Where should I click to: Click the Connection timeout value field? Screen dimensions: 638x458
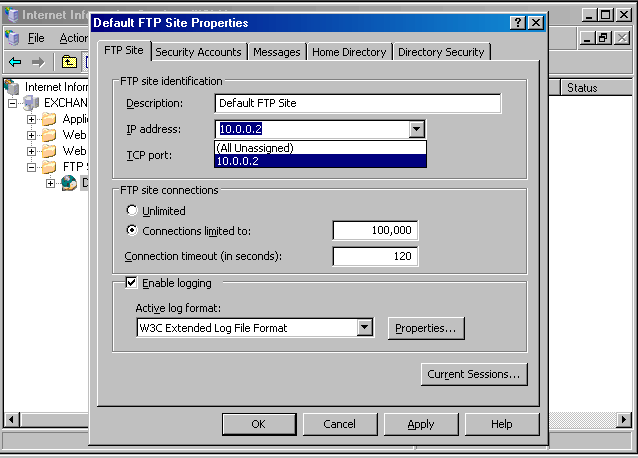point(375,256)
